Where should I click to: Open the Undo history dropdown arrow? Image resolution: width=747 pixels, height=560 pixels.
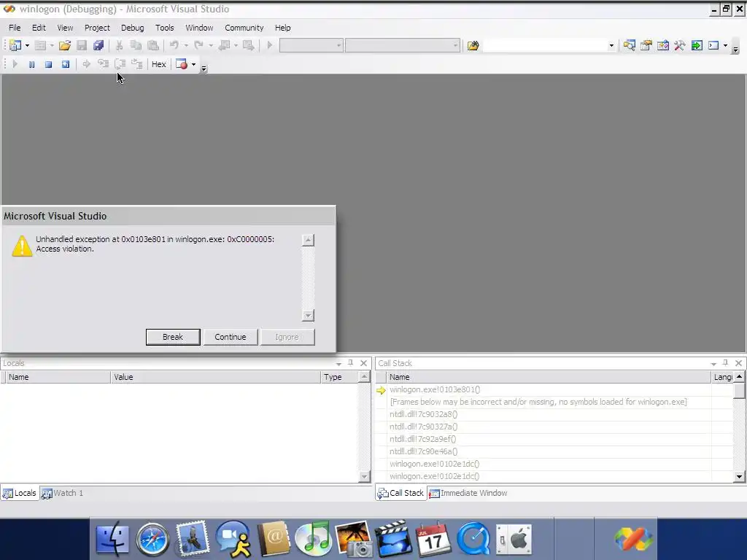coord(186,46)
